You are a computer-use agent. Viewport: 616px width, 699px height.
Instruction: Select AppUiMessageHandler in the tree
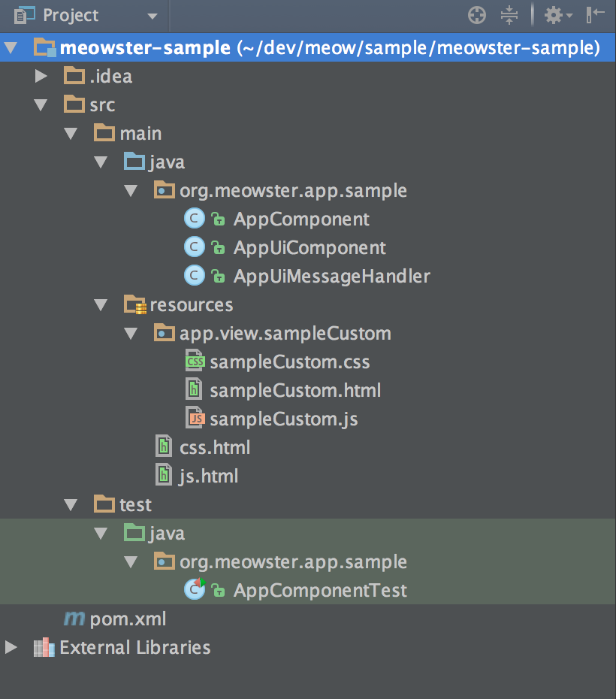click(x=331, y=277)
